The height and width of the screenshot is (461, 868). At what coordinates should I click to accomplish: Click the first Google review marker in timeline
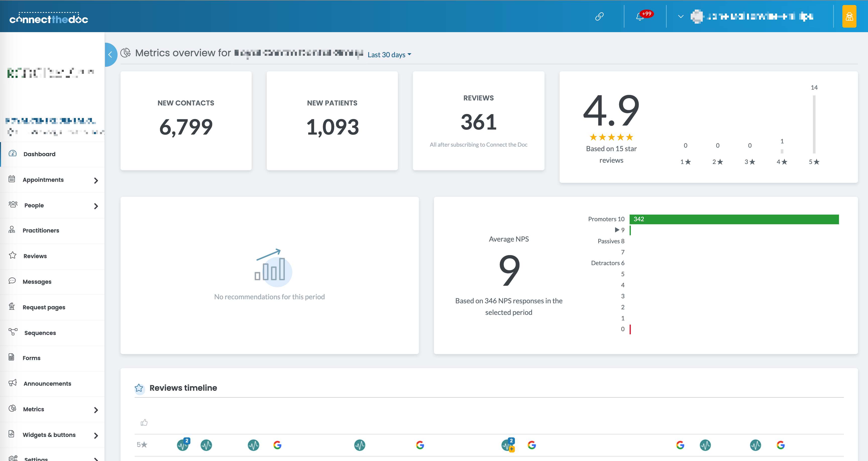pos(277,445)
